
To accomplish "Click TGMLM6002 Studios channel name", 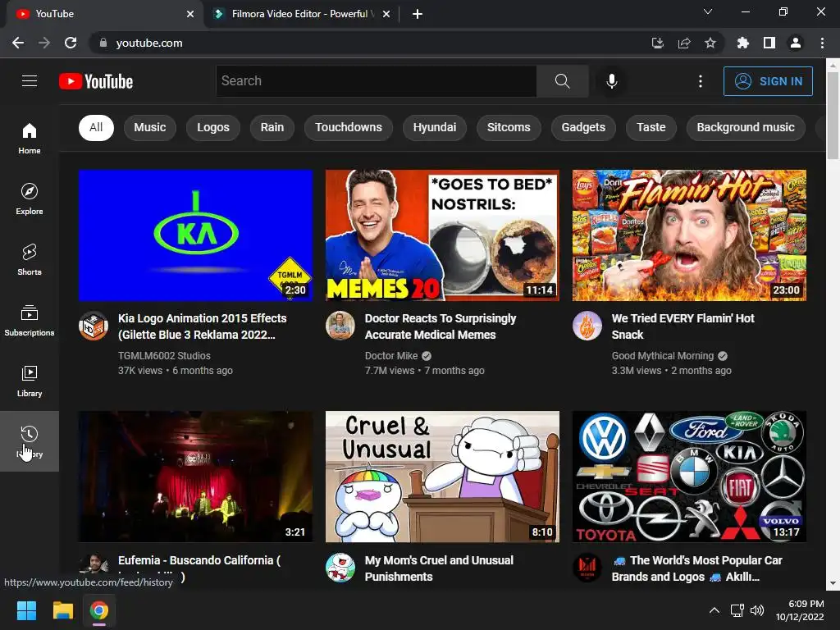I will tap(164, 356).
